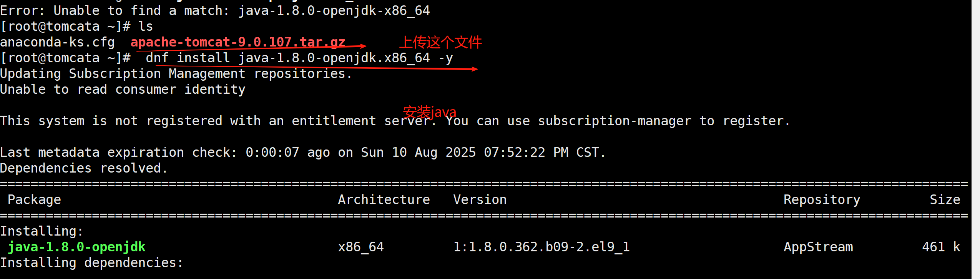This screenshot has height=279, width=980.
Task: Click the 'Unable to read consumer identity' line
Action: point(123,90)
